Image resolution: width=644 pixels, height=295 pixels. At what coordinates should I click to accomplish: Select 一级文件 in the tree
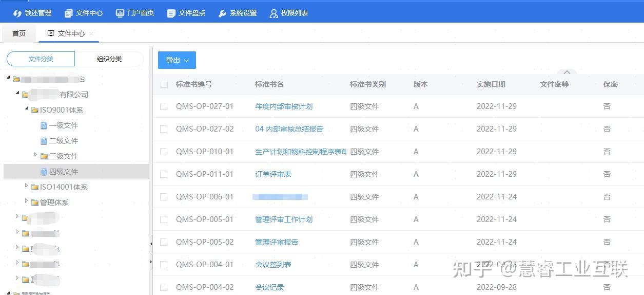coord(64,125)
